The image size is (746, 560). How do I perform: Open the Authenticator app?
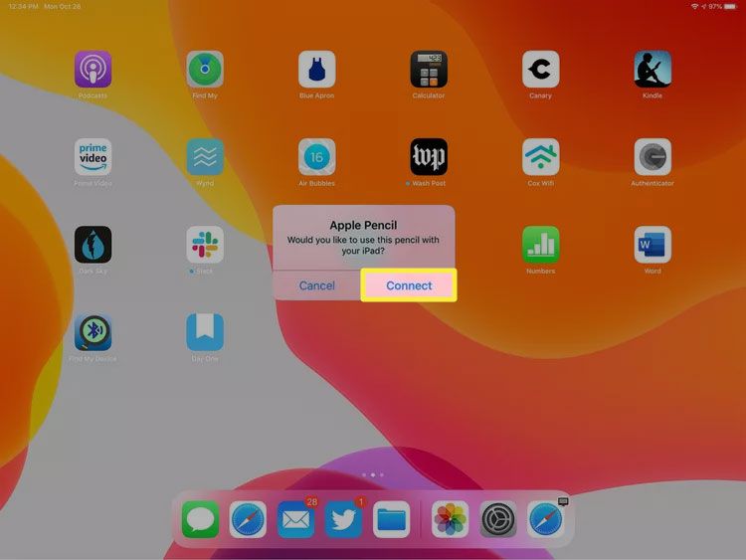653,157
